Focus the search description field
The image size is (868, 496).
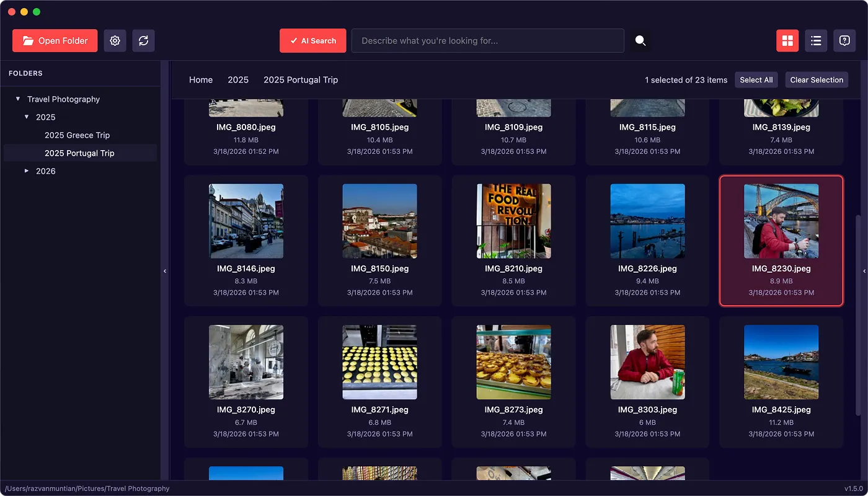click(488, 41)
